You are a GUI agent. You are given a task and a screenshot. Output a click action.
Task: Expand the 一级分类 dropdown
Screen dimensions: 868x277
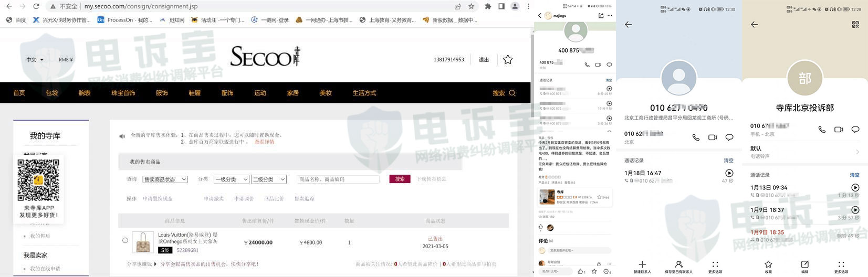232,179
